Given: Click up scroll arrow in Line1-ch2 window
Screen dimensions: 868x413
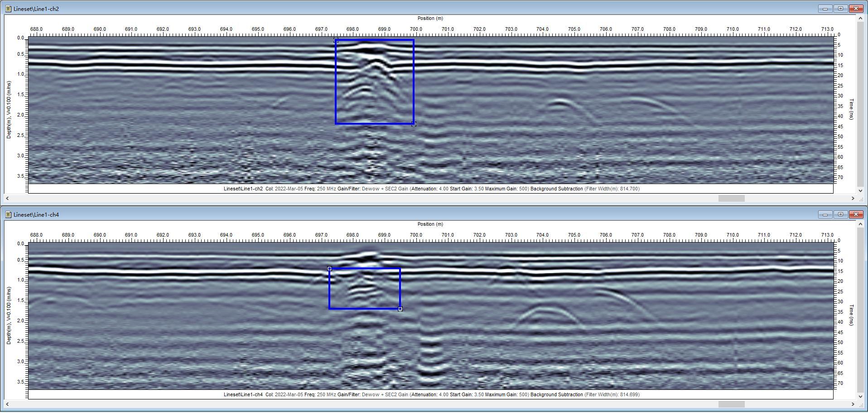Looking at the screenshot, I should (860, 18).
